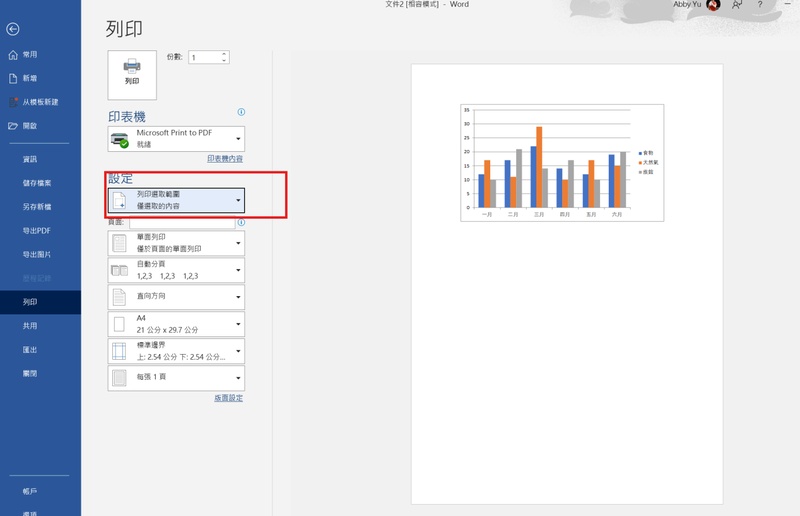The width and height of the screenshot is (800, 516).
Task: Open the 印表機內容 printer properties link
Action: (x=225, y=159)
